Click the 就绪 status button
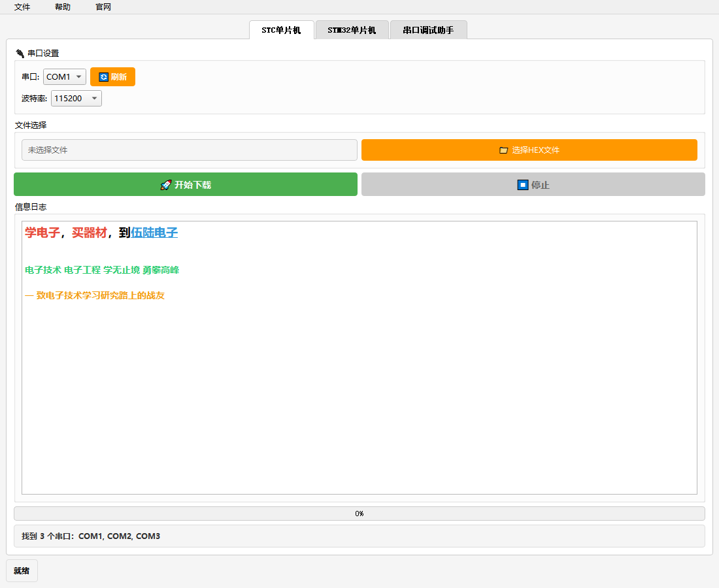Image resolution: width=719 pixels, height=588 pixels. point(22,570)
